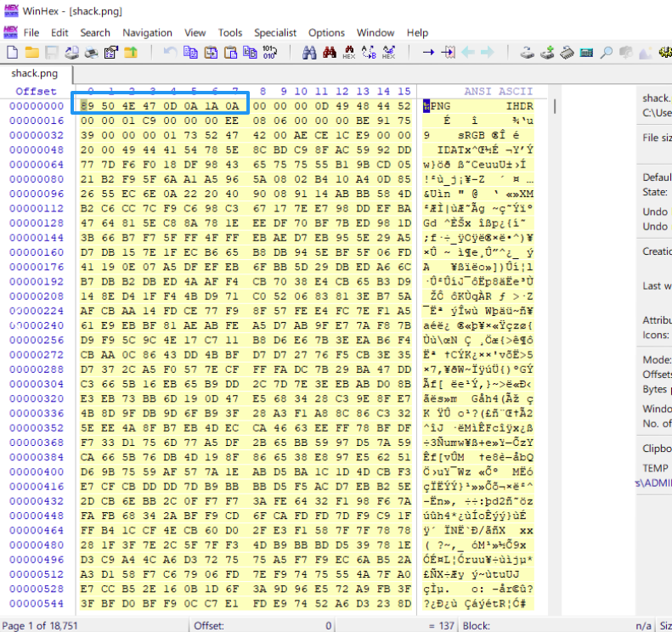
Task: Click the Find Text binoculars icon
Action: [x=309, y=53]
